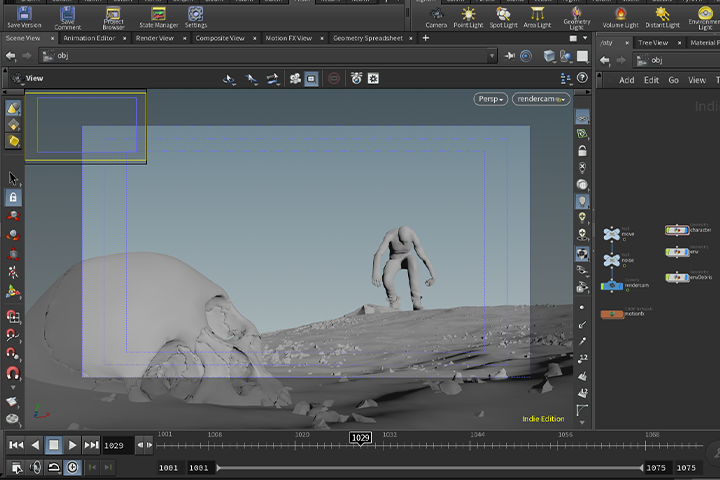The image size is (720, 480).
Task: Add a Point Light from the shelf
Action: pos(468,18)
